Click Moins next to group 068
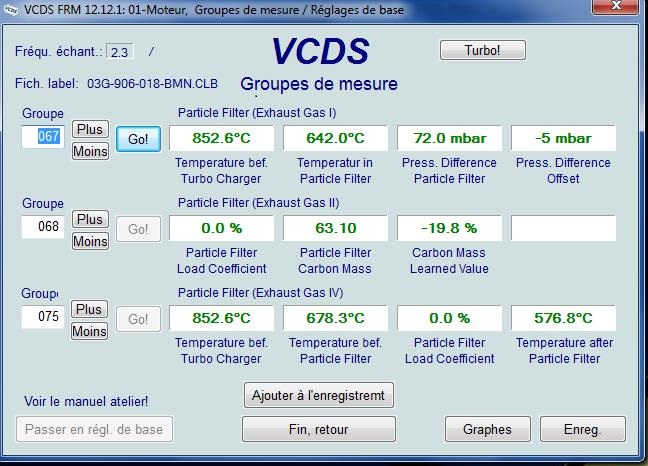 [90, 241]
